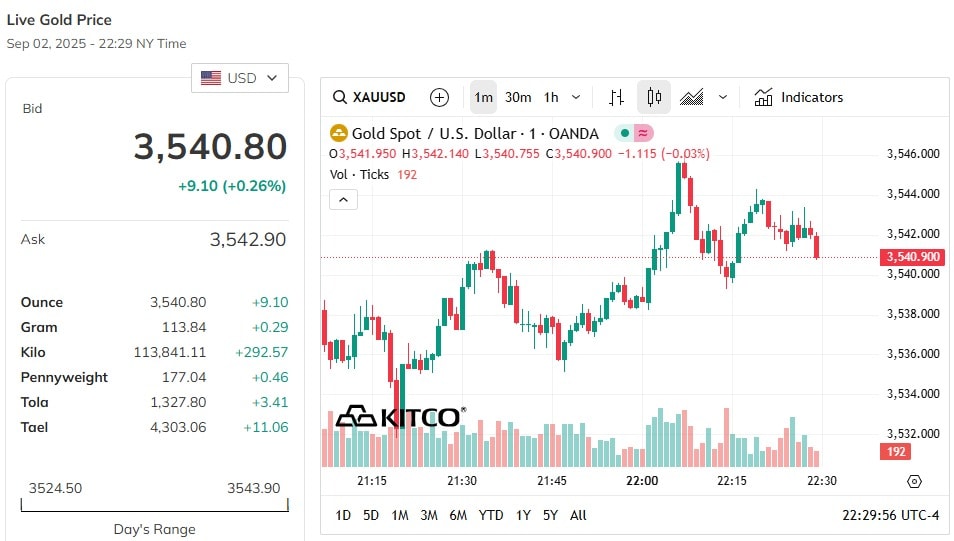Click the Gold Spot / U.S. Dollar title
This screenshot has width=954, height=541.
click(475, 133)
